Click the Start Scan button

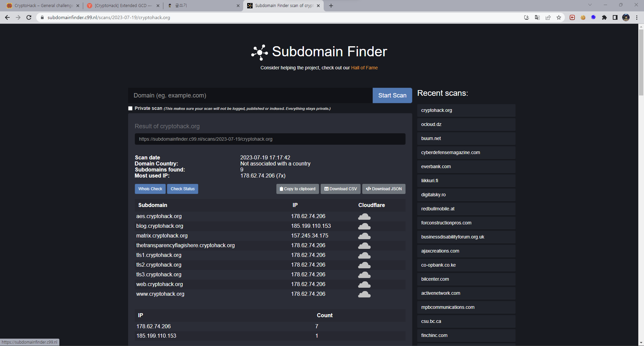click(392, 95)
